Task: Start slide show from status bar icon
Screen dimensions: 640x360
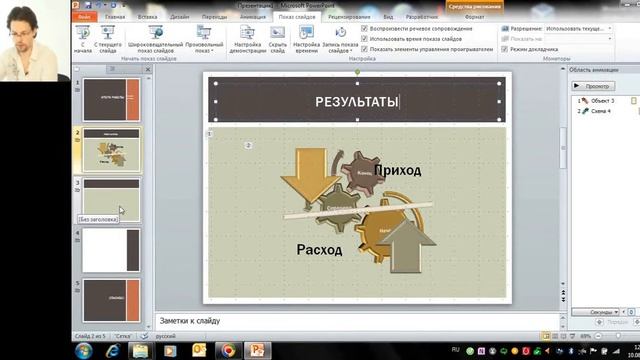Action: click(x=572, y=336)
